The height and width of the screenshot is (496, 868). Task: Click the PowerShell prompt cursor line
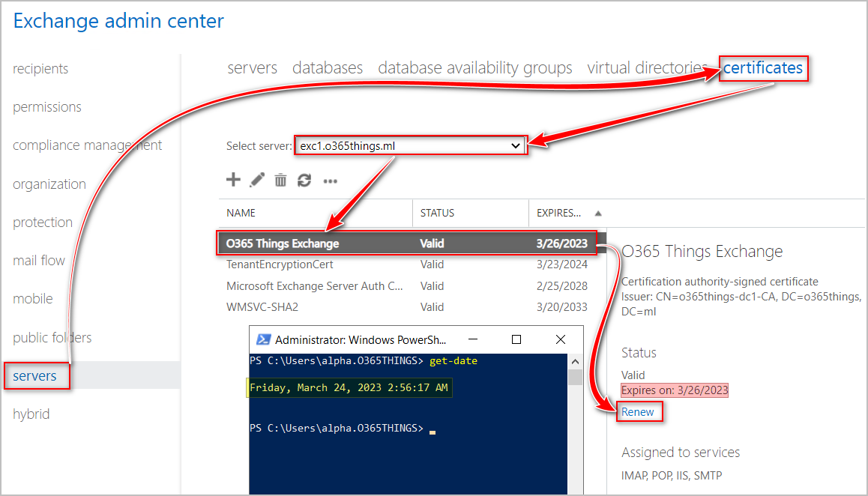point(342,429)
